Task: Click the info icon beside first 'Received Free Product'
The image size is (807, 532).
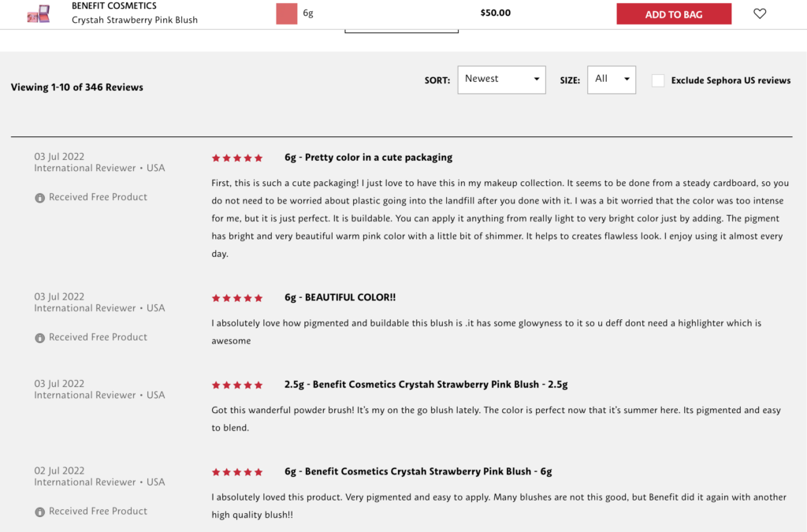Action: [39, 197]
